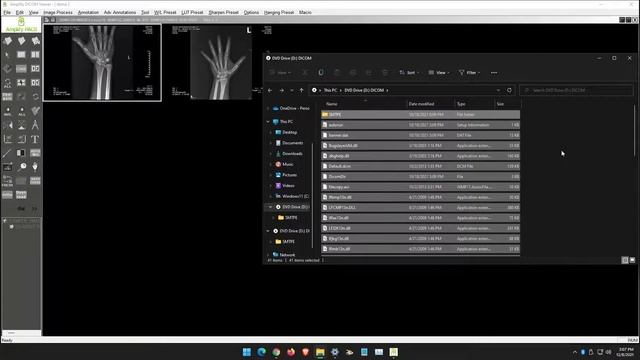Click the flip horizontal tool
The image size is (640, 360).
[7, 125]
